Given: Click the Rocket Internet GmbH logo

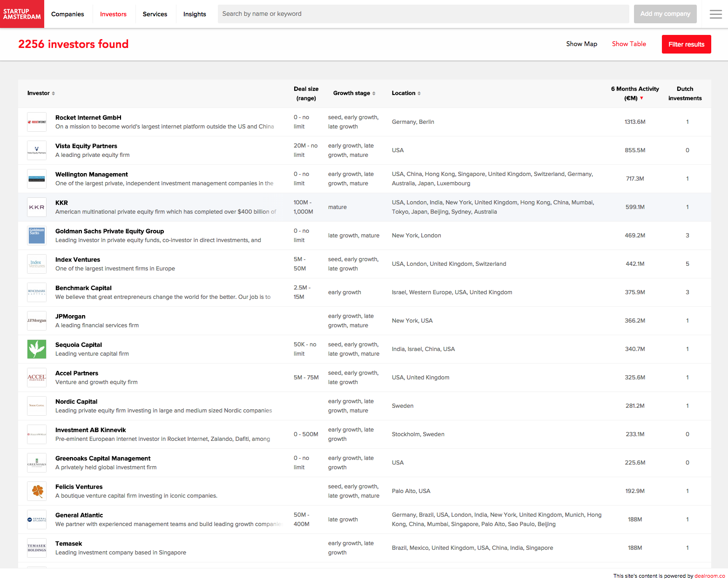Looking at the screenshot, I should pos(37,122).
